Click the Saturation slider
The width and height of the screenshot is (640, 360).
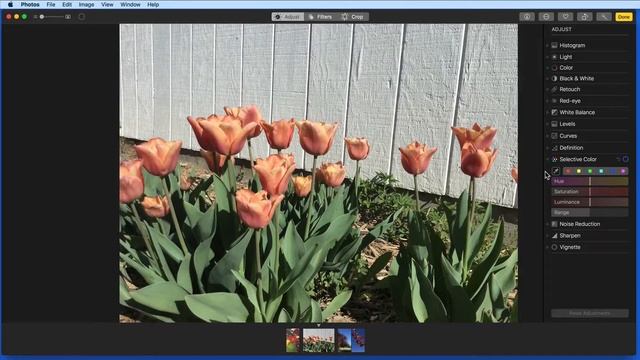pos(590,192)
